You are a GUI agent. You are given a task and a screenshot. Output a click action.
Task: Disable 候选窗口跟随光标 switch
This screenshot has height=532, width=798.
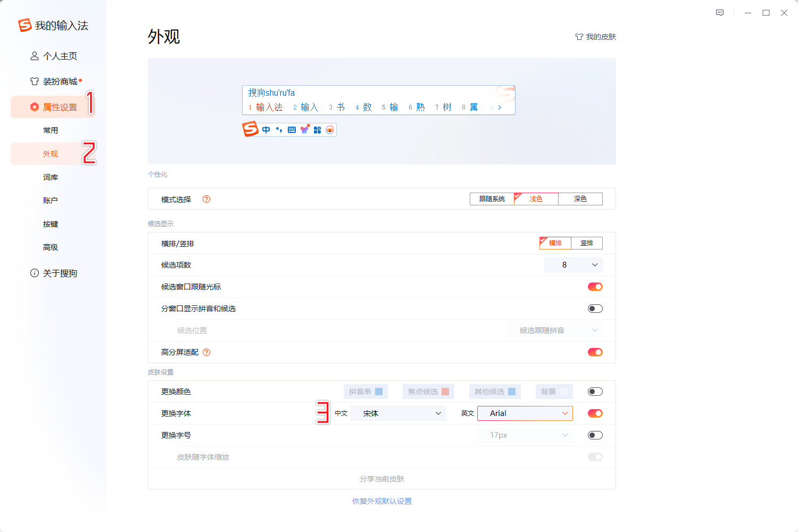click(x=595, y=287)
